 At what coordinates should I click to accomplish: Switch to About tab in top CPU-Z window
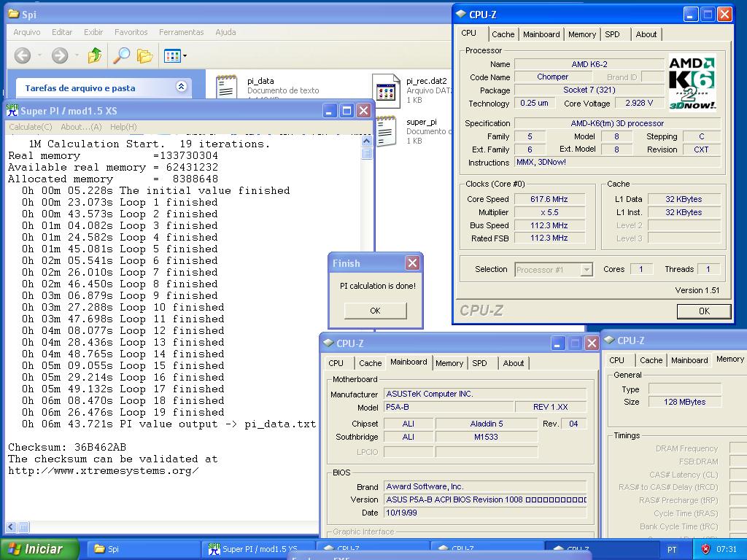pyautogui.click(x=646, y=34)
